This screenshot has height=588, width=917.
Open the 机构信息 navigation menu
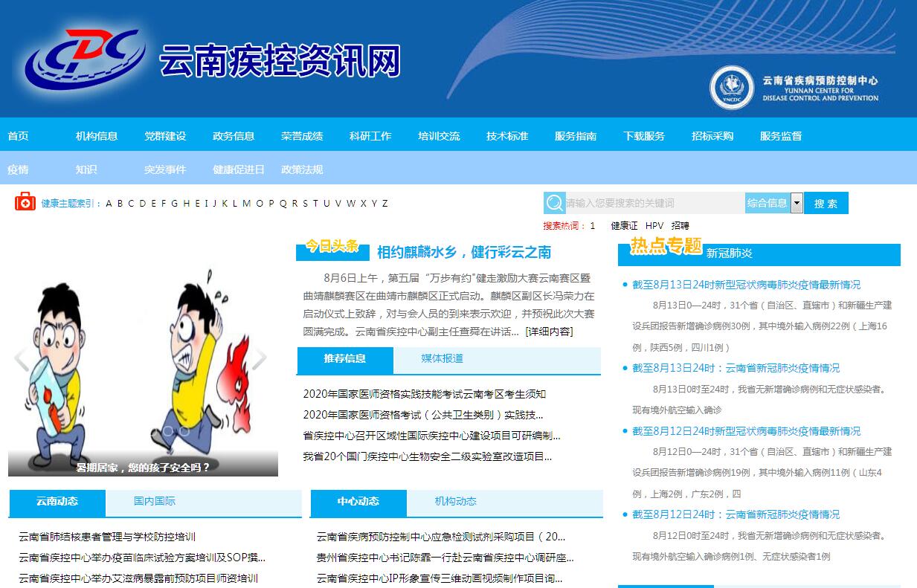click(97, 136)
